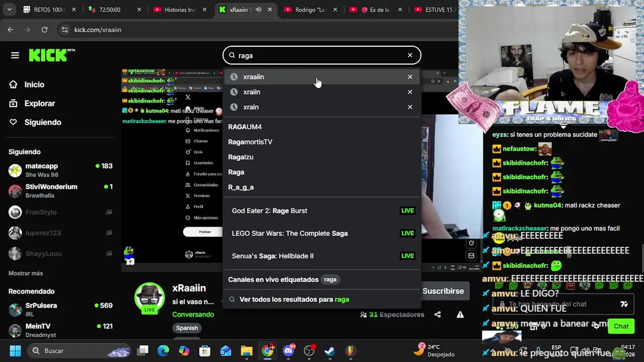This screenshot has height=362, width=644.
Task: Click the share stream icon
Action: pos(437,314)
